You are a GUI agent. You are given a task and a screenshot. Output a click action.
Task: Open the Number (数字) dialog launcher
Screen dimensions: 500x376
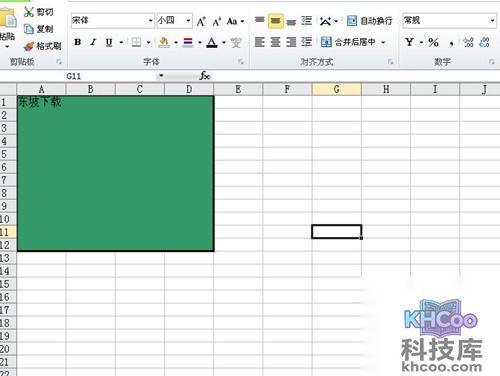(492, 62)
